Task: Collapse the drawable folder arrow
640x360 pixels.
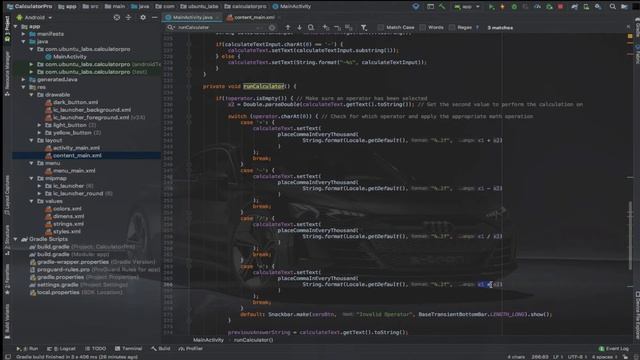Action: (31, 95)
